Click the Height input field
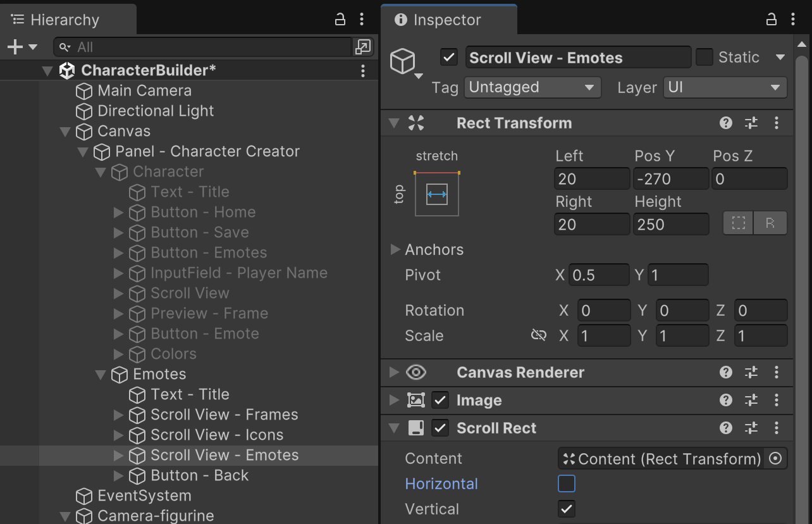The width and height of the screenshot is (812, 524). coord(670,225)
